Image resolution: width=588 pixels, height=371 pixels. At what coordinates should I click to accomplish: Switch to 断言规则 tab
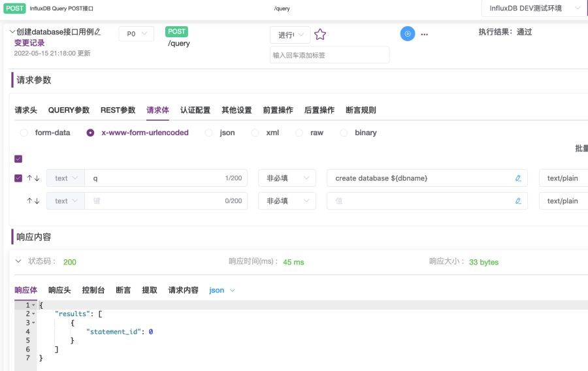point(361,110)
